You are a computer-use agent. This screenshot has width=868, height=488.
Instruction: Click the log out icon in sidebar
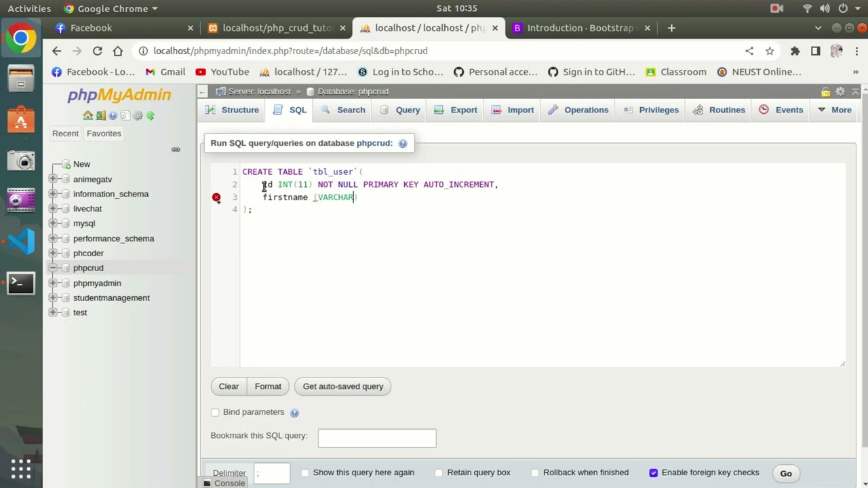(x=100, y=116)
